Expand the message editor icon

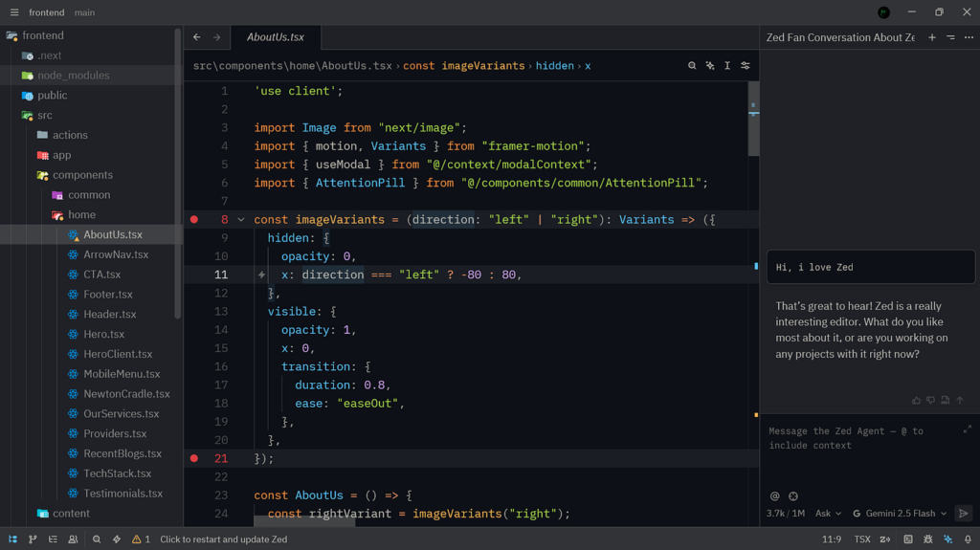click(967, 429)
